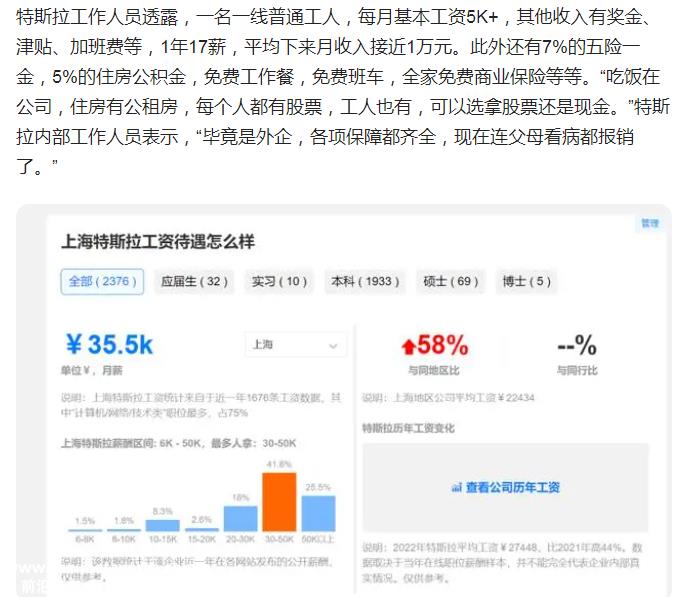Click the red 58% comparison value
This screenshot has height=597, width=684.
pos(443,345)
